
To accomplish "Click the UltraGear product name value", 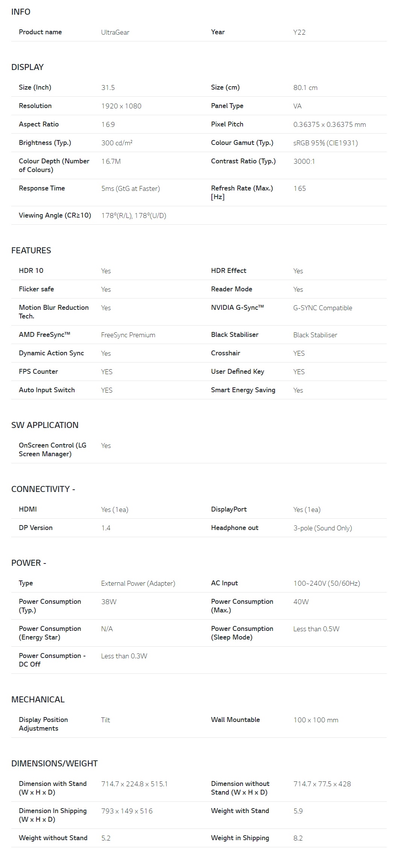I will click(x=115, y=32).
